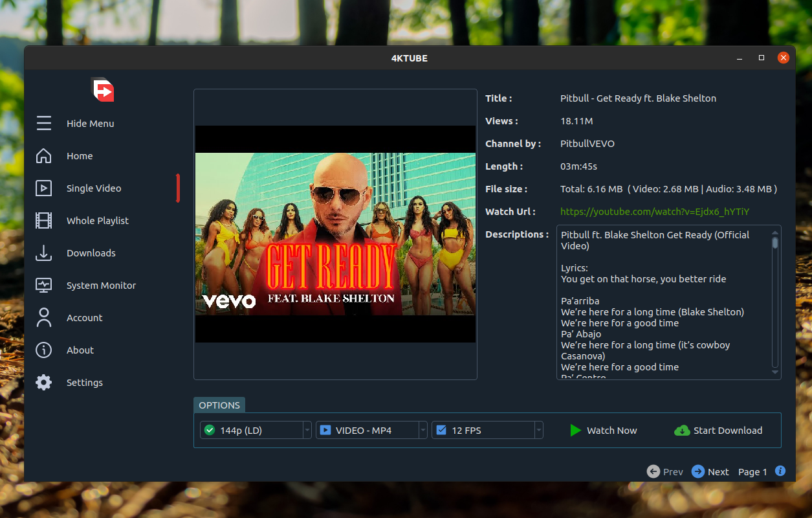Click the video title text Pitbull - Get Ready

point(638,98)
